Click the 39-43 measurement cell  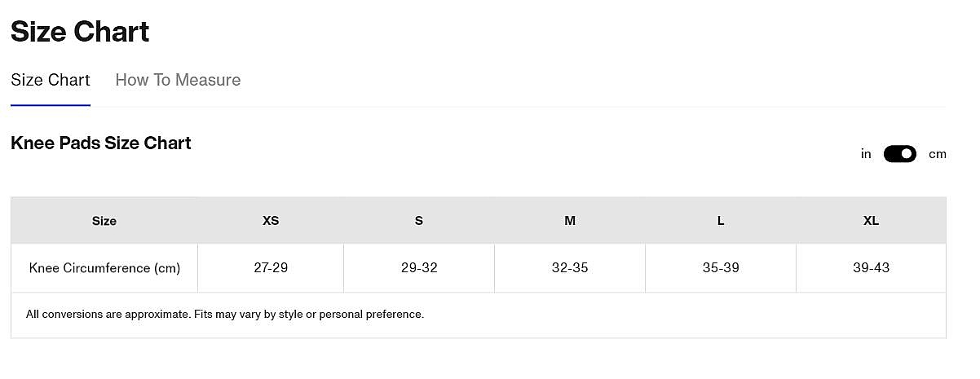pyautogui.click(x=871, y=268)
